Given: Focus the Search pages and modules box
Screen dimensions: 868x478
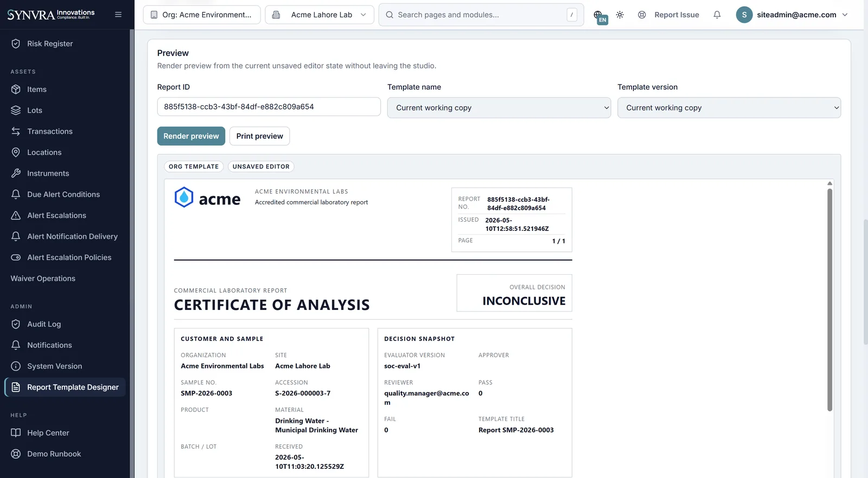Looking at the screenshot, I should click(481, 15).
